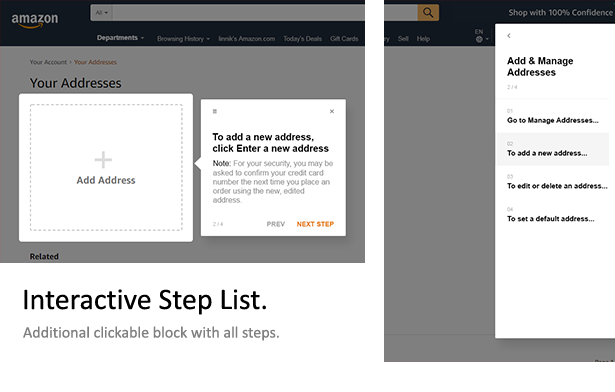Select step 02 To add a new address
615x392 pixels.
(553, 149)
